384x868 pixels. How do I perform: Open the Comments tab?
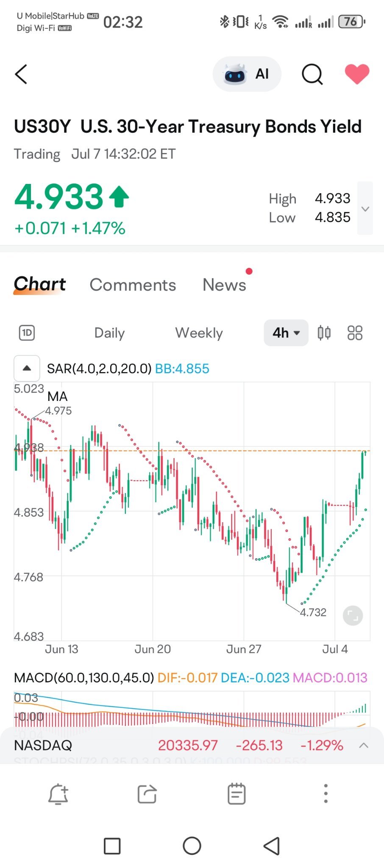coord(133,285)
